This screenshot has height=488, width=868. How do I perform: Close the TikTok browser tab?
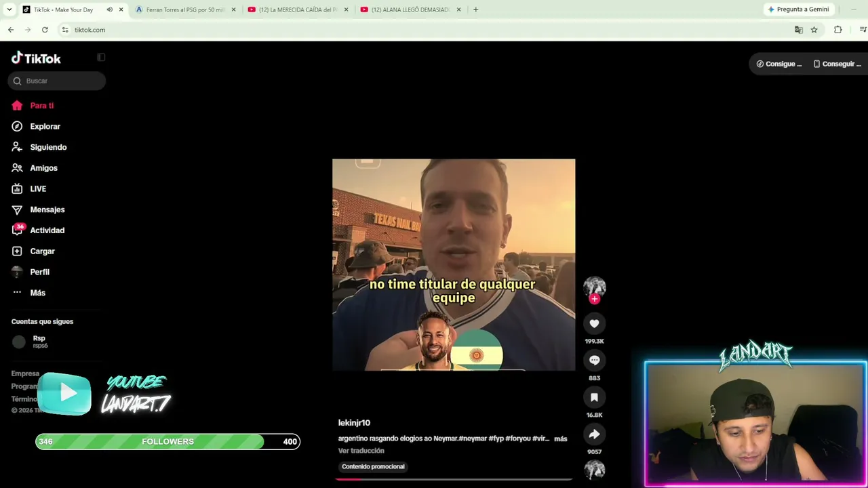pos(121,9)
